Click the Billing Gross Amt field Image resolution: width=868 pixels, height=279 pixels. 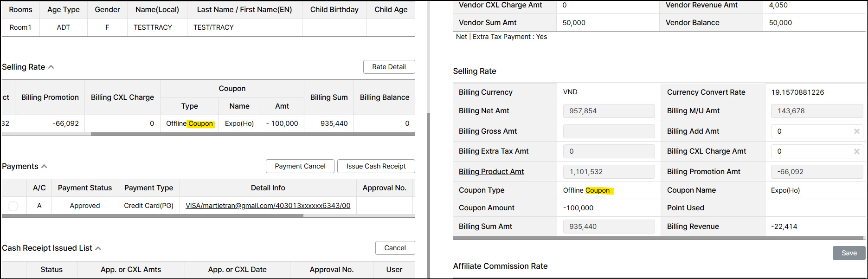tap(609, 131)
